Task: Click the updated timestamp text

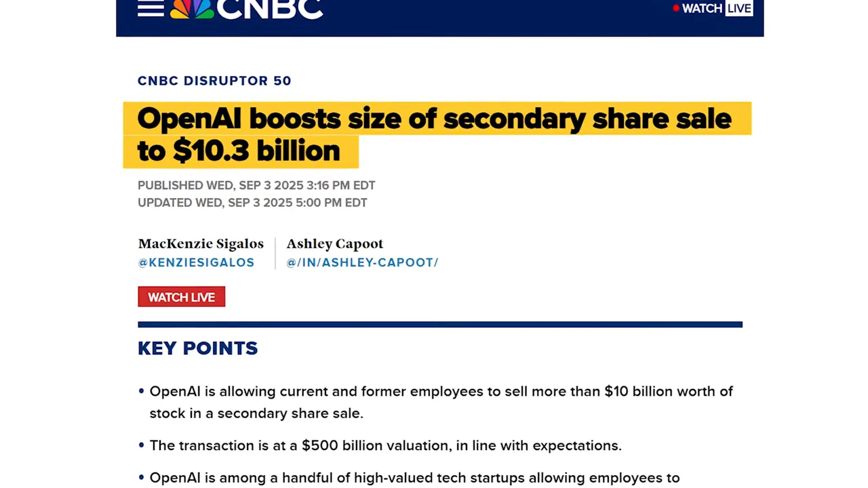Action: click(x=252, y=202)
